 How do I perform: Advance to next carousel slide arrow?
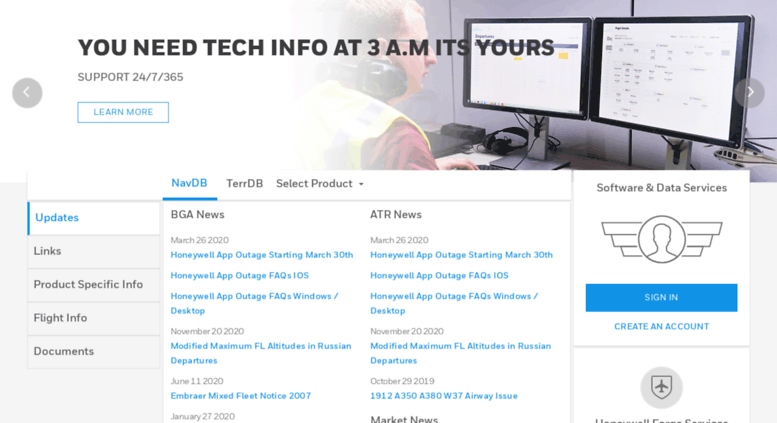[x=750, y=93]
